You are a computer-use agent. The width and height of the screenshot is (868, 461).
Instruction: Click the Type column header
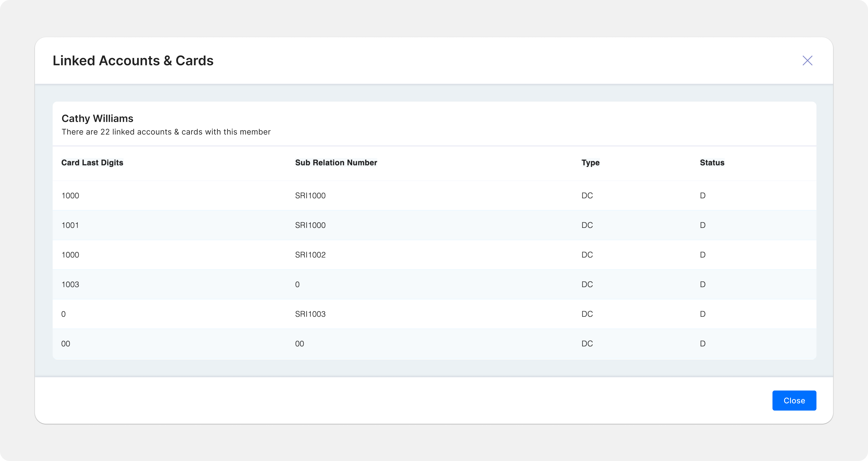[590, 163]
